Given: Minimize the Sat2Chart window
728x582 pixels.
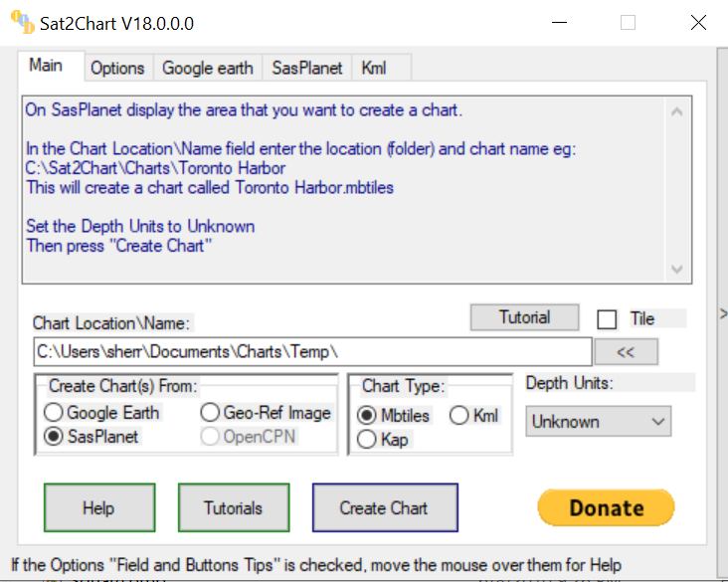Looking at the screenshot, I should click(x=560, y=22).
